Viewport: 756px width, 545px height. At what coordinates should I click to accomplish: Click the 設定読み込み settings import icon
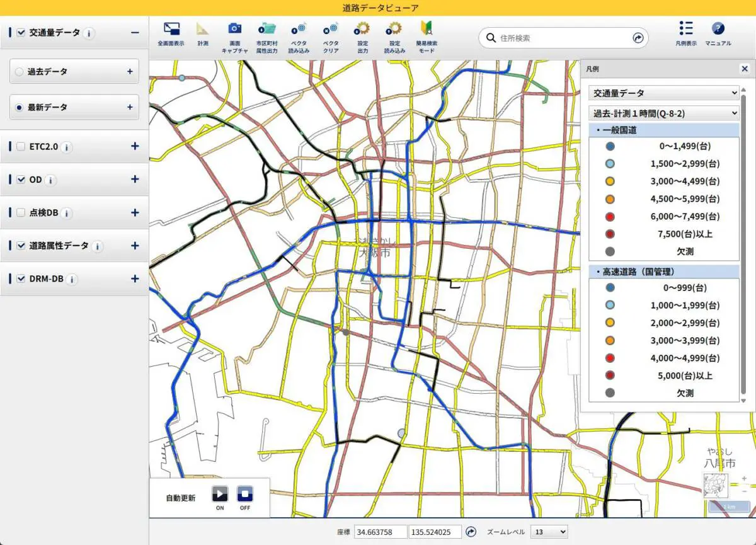tap(394, 28)
